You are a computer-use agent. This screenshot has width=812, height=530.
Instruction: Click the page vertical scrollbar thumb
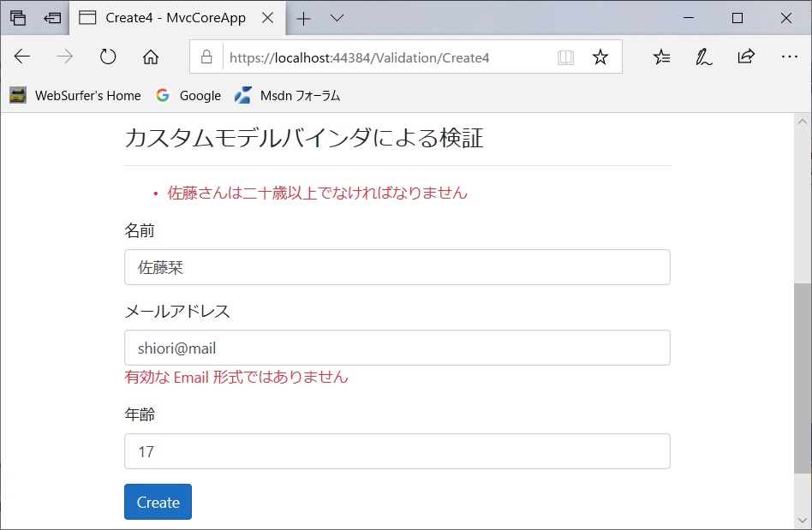click(802, 377)
